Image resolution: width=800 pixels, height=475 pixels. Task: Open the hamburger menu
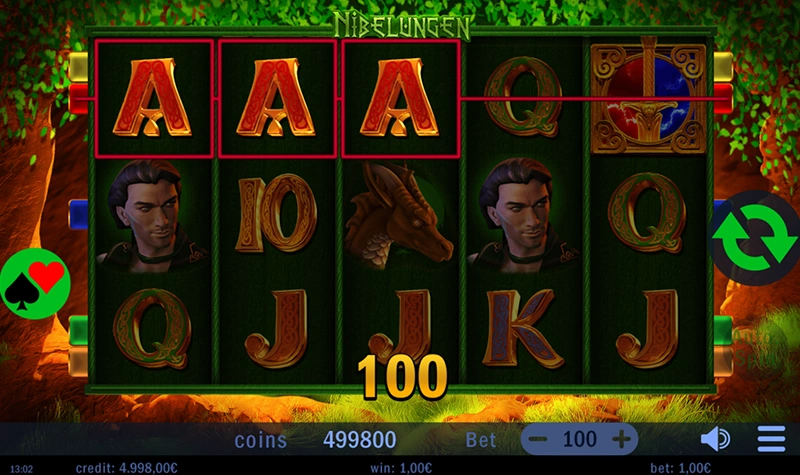tap(771, 439)
